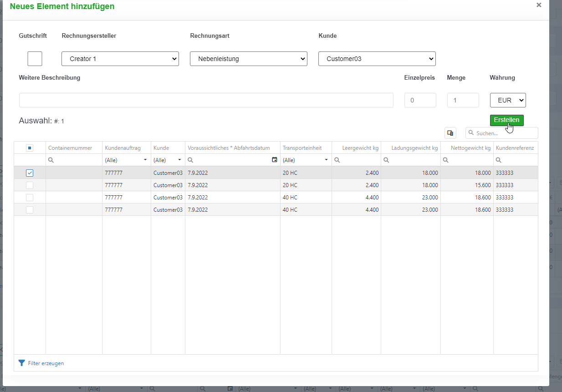Click search icon in Leergewicht kg filter
Image resolution: width=562 pixels, height=392 pixels.
coord(337,160)
